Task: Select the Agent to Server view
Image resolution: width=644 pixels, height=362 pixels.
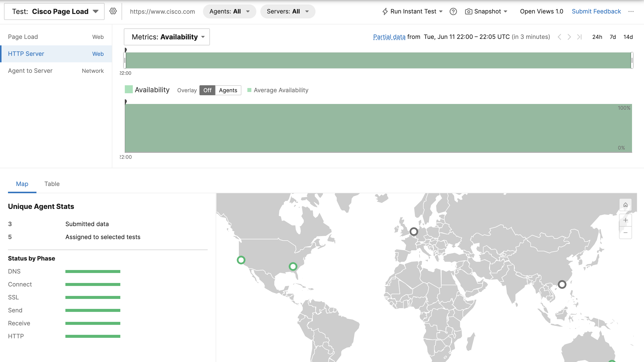Action: point(30,71)
